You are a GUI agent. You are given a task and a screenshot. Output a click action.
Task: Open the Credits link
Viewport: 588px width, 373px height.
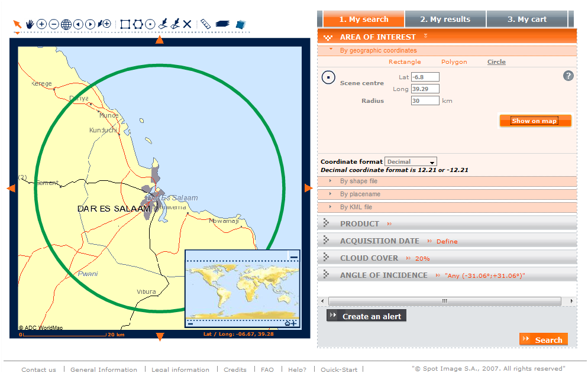235,369
